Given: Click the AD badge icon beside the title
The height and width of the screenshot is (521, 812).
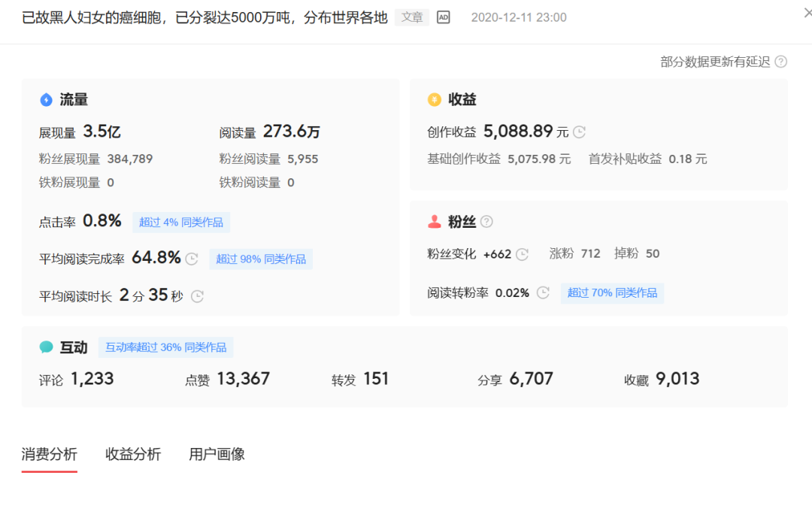Looking at the screenshot, I should point(444,17).
